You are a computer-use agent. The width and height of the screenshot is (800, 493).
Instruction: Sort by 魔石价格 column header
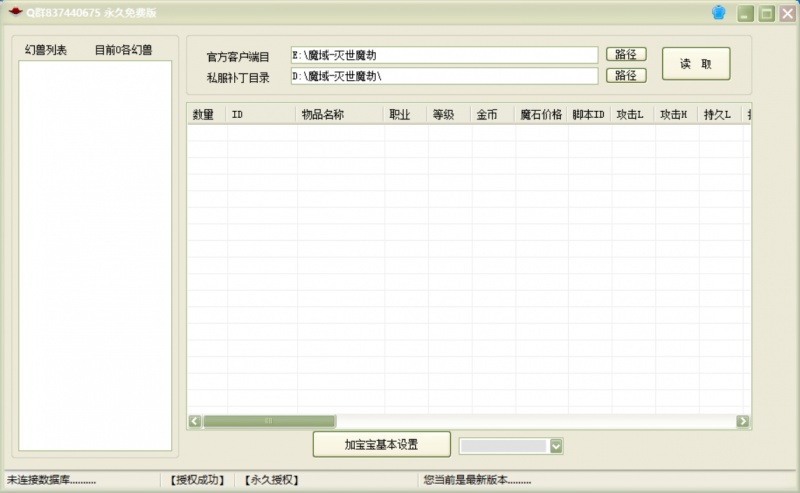[x=541, y=114]
